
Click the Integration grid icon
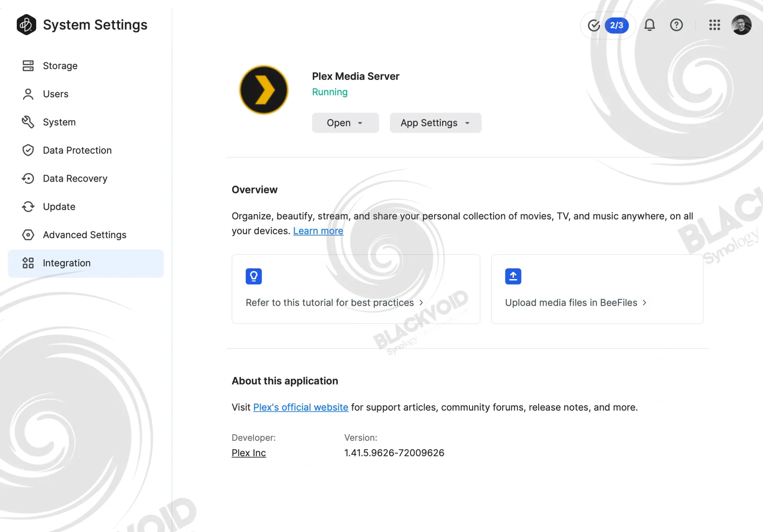28,263
